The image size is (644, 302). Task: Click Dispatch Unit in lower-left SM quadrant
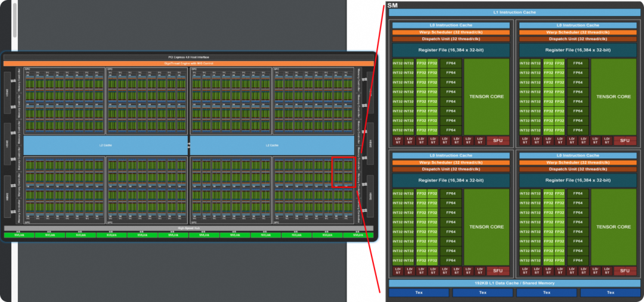(451, 170)
